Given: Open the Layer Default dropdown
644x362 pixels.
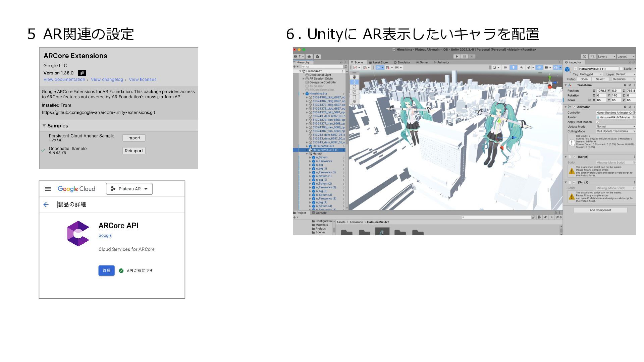Looking at the screenshot, I should tap(625, 74).
